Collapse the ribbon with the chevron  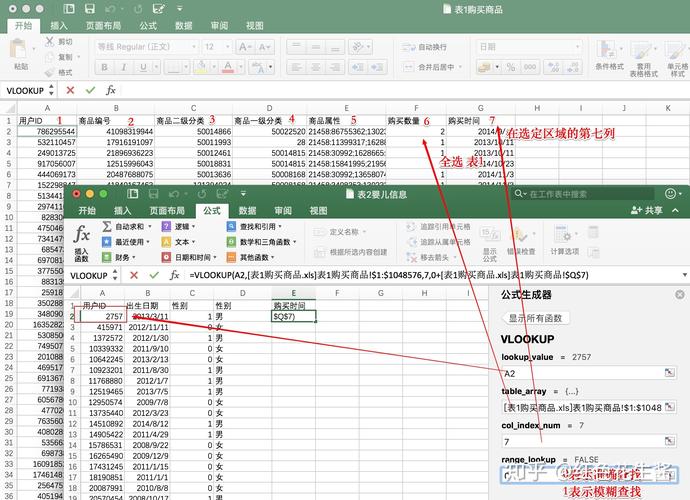point(675,210)
